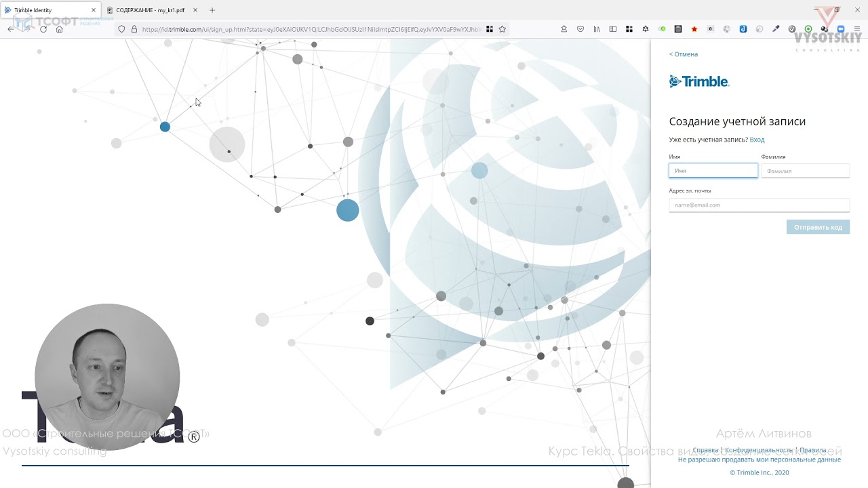868x488 pixels.
Task: Click the browser address bar URL
Action: click(311, 29)
